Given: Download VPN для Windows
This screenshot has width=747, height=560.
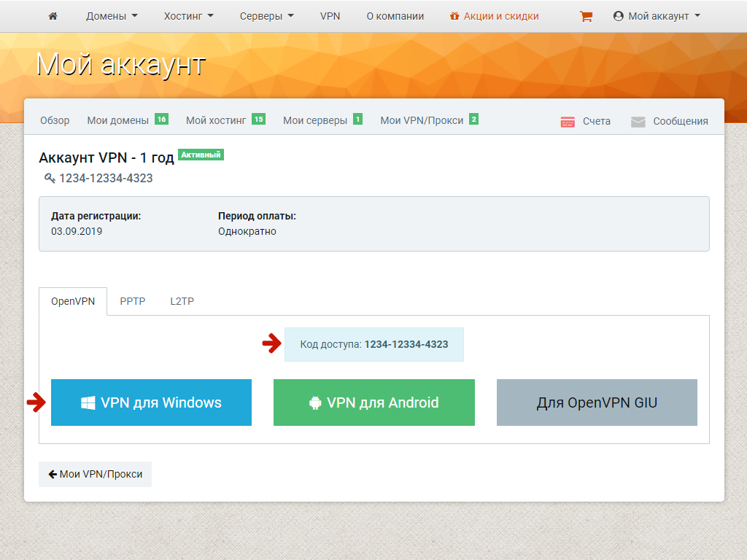Looking at the screenshot, I should click(x=151, y=402).
